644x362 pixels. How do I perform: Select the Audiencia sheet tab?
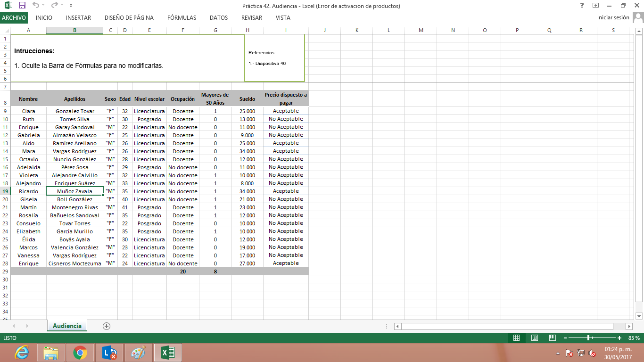[x=67, y=326]
